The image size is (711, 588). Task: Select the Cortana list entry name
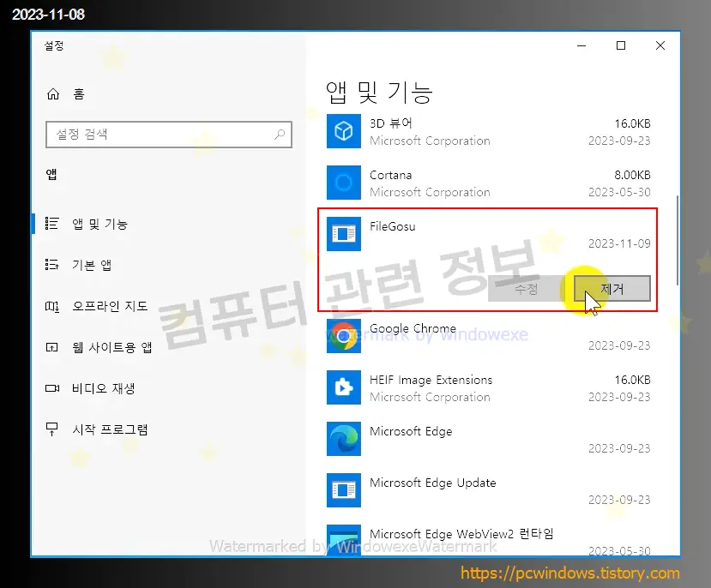pos(391,175)
